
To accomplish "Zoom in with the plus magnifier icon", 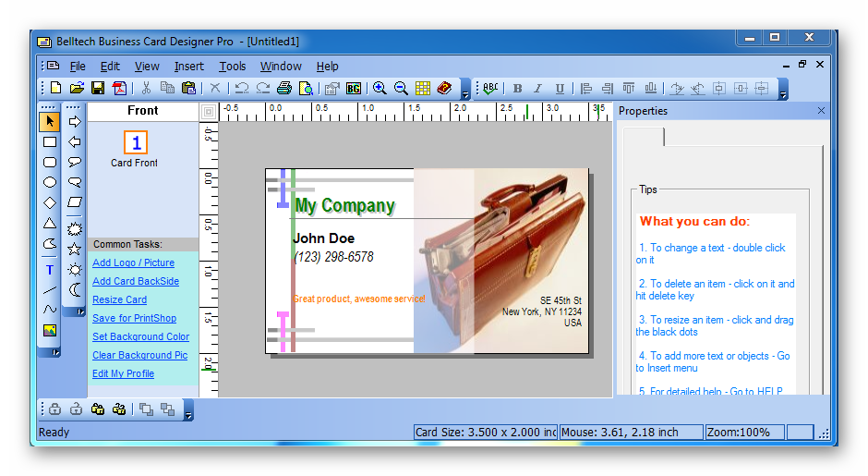I will [380, 88].
